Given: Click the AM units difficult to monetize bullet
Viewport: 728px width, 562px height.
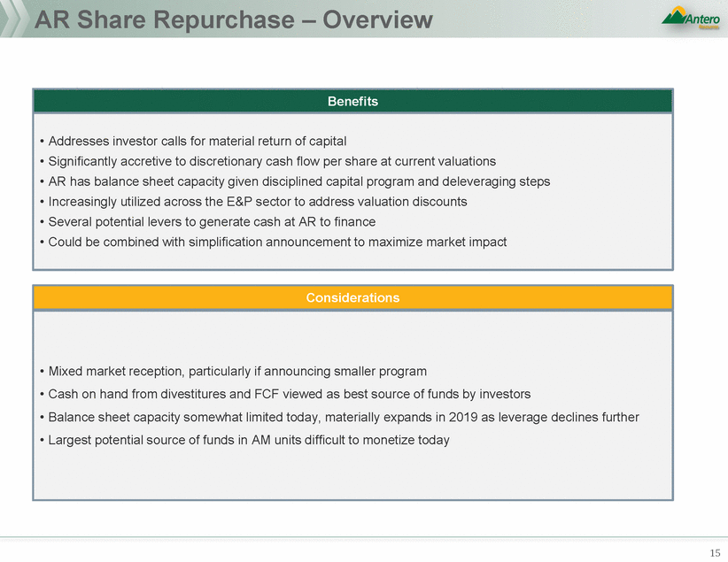Looking at the screenshot, I should [245, 439].
